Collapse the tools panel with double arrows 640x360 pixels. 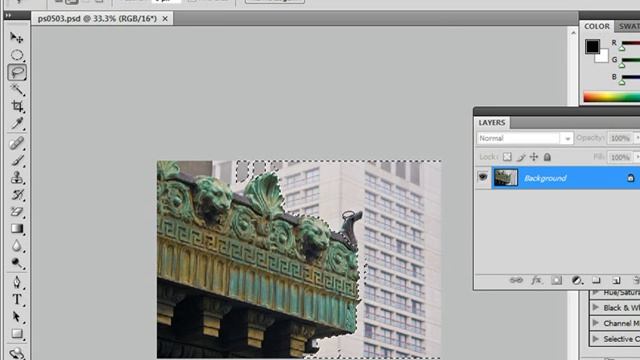point(8,15)
